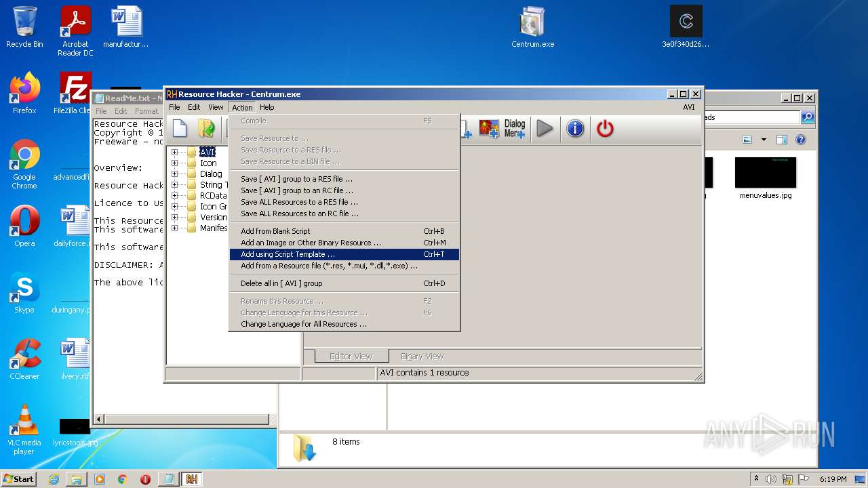Click the Add image resource toolbar icon
Viewport: 868px width, 488px height.
(489, 128)
